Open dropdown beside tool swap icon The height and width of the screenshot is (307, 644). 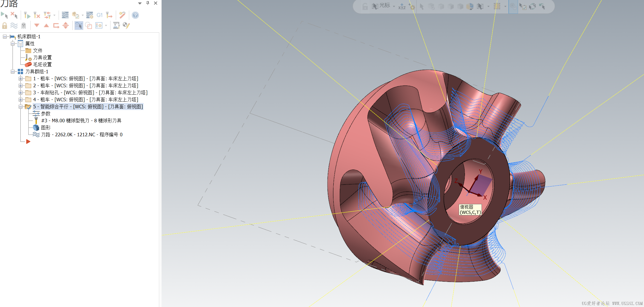coord(54,15)
